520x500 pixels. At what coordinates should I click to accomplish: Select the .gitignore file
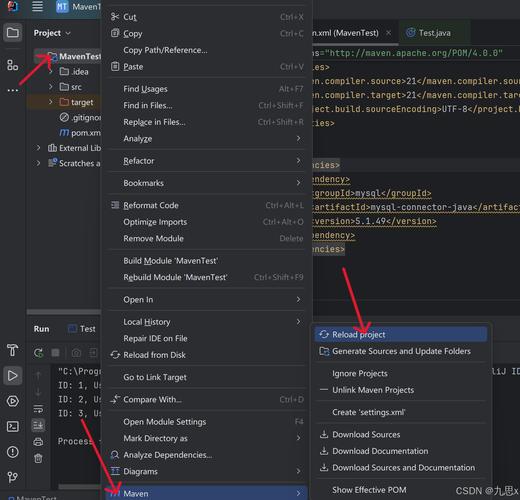coord(80,117)
